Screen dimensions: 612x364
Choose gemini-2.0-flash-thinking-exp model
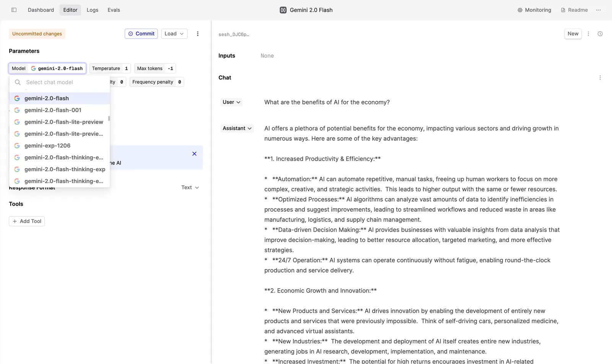coord(60,169)
